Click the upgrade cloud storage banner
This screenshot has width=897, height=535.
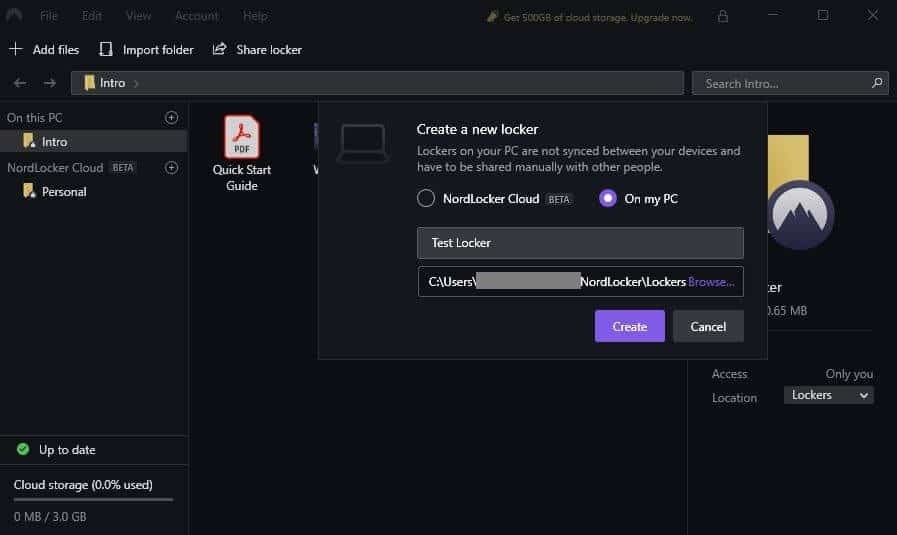(x=589, y=18)
